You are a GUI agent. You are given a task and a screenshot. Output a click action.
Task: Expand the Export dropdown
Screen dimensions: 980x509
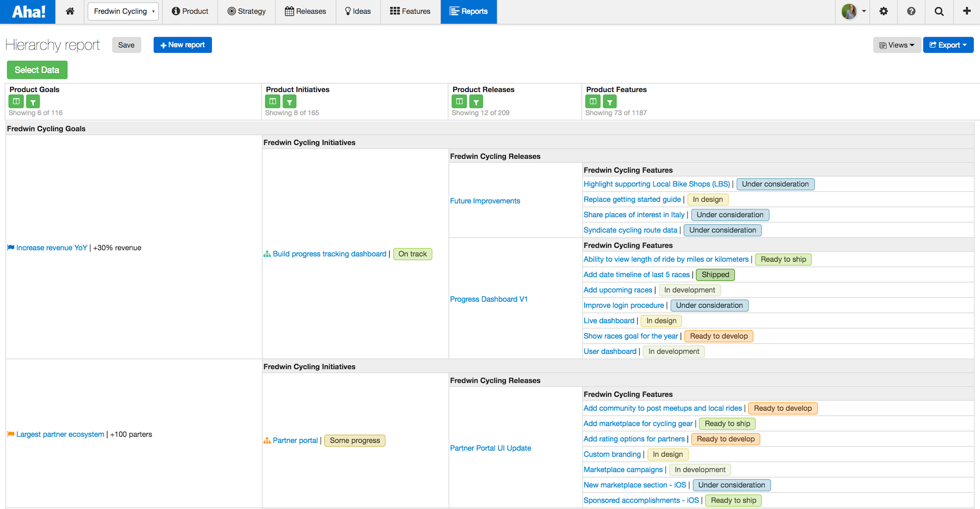pos(948,45)
